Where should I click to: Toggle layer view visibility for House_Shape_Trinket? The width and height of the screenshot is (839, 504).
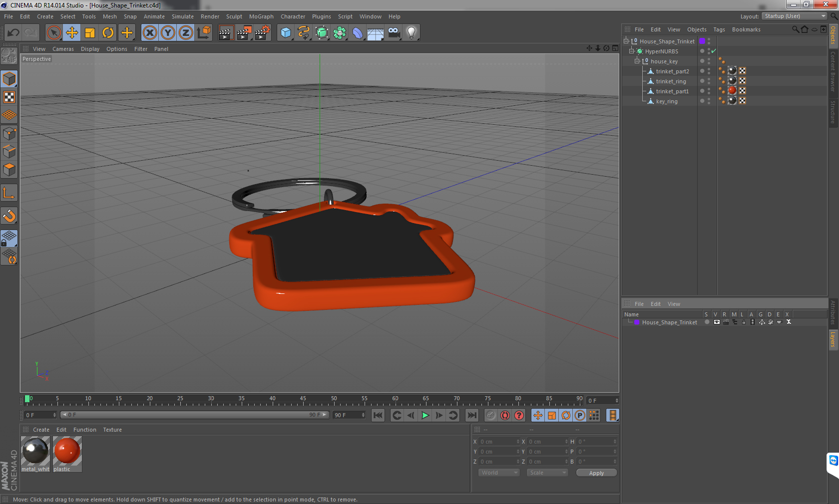pyautogui.click(x=717, y=322)
